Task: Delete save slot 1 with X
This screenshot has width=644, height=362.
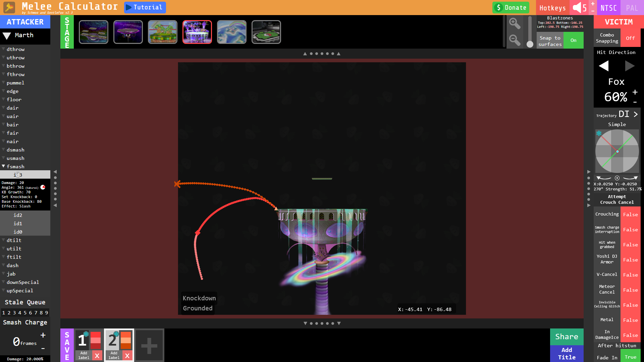Action: [x=97, y=356]
